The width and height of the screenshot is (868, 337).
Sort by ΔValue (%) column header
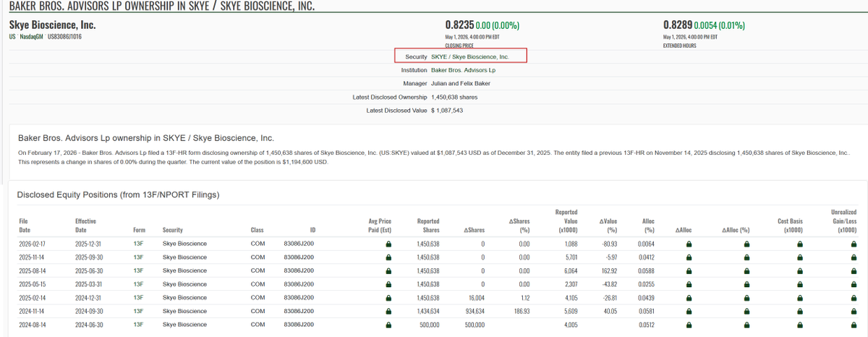[x=608, y=226]
